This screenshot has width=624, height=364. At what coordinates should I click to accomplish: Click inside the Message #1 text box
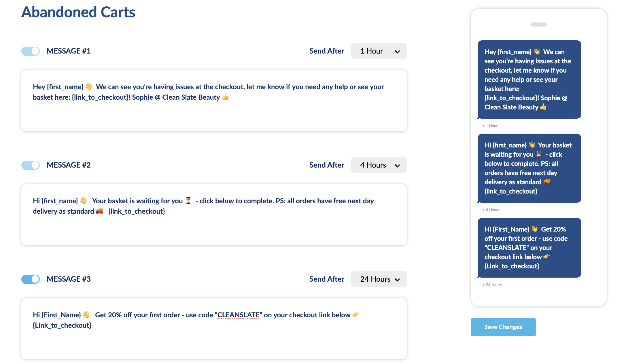click(214, 101)
